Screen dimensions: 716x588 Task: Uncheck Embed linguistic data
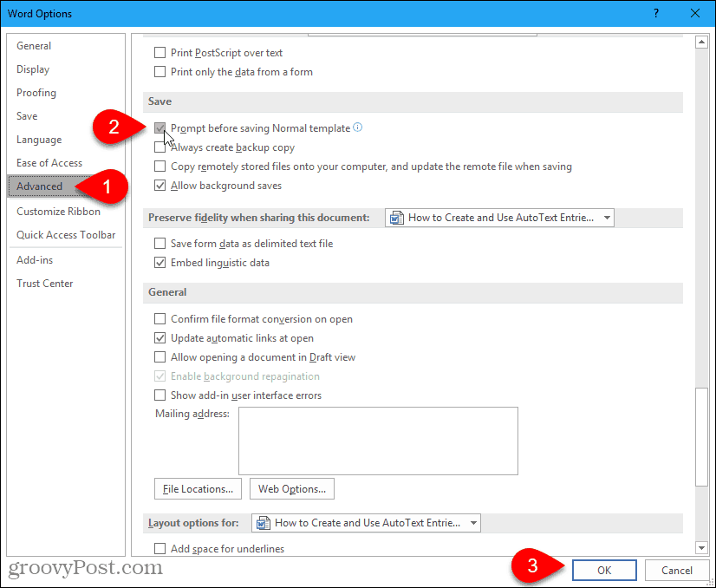coord(159,263)
